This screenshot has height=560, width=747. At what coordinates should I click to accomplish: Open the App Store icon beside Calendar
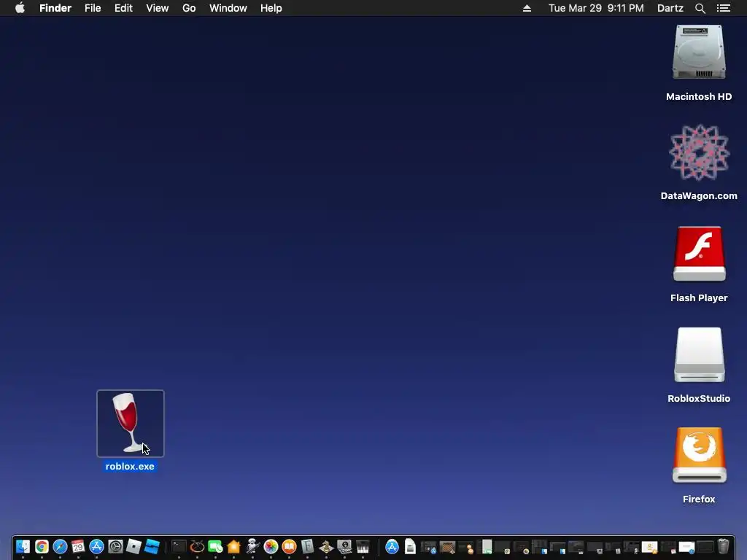(97, 546)
